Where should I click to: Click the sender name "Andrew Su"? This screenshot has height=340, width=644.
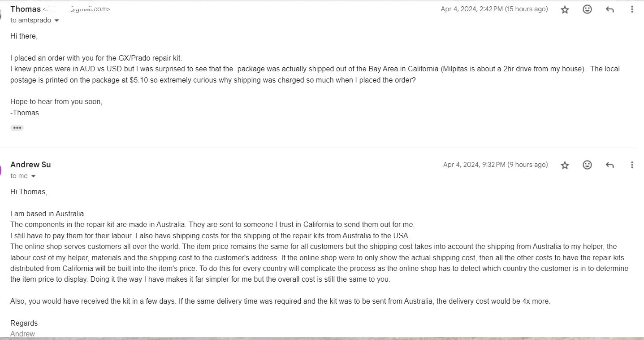pyautogui.click(x=30, y=165)
